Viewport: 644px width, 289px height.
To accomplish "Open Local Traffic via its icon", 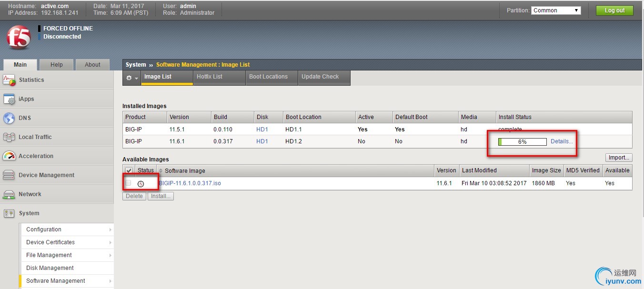I will [x=9, y=137].
